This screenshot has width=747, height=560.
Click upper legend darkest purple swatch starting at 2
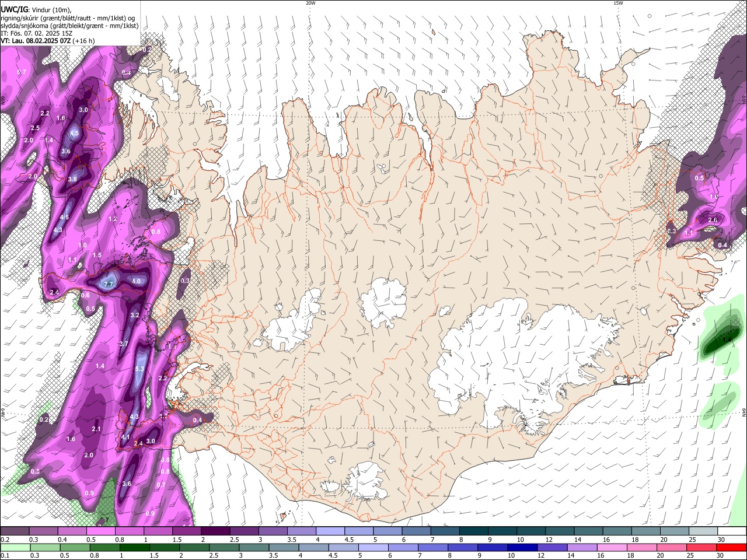tap(215, 531)
